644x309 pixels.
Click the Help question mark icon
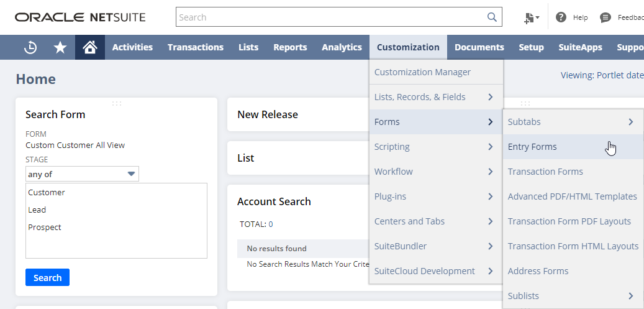tap(561, 17)
